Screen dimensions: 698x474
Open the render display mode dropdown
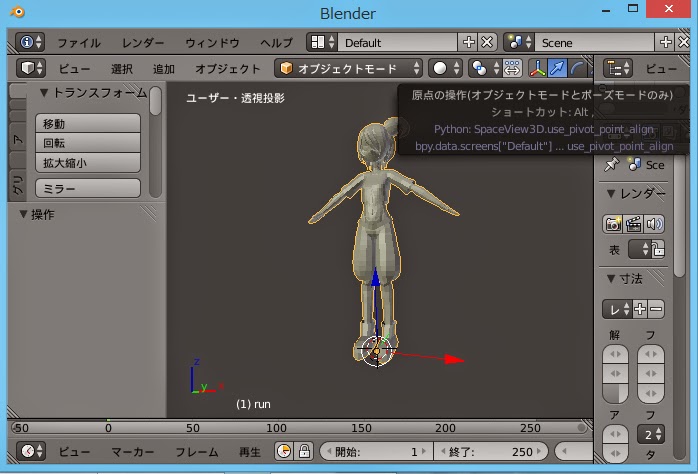coord(640,249)
